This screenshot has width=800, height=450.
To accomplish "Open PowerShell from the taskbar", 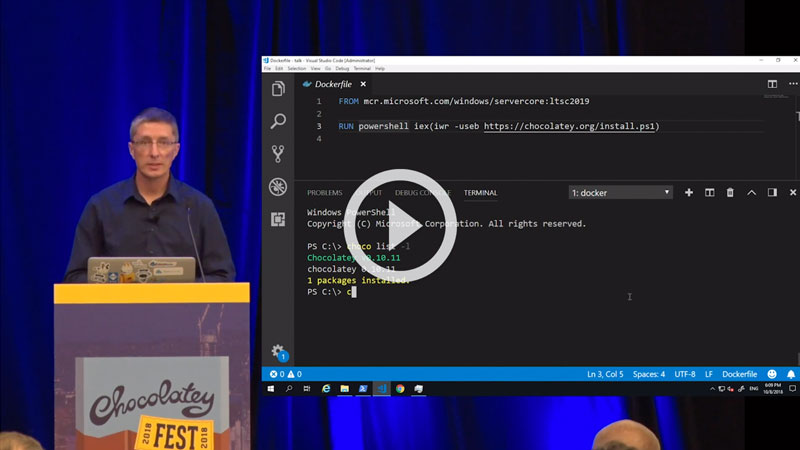I will pos(363,389).
